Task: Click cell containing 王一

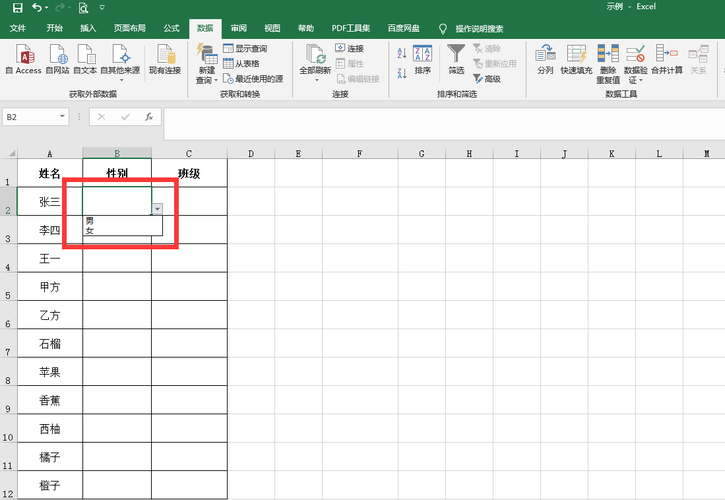Action: point(50,258)
